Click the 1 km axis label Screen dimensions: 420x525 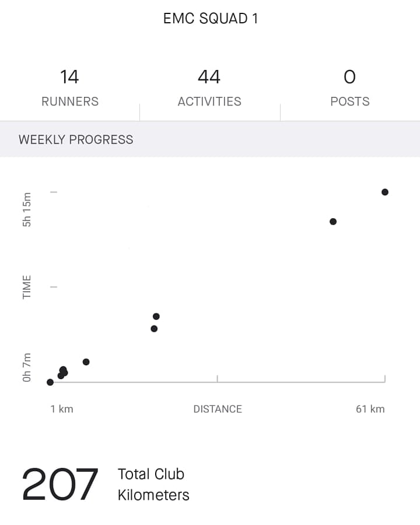pyautogui.click(x=62, y=409)
